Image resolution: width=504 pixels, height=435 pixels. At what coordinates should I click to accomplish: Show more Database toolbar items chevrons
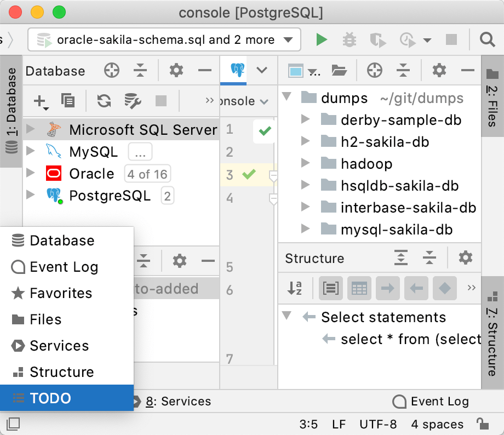coord(210,100)
